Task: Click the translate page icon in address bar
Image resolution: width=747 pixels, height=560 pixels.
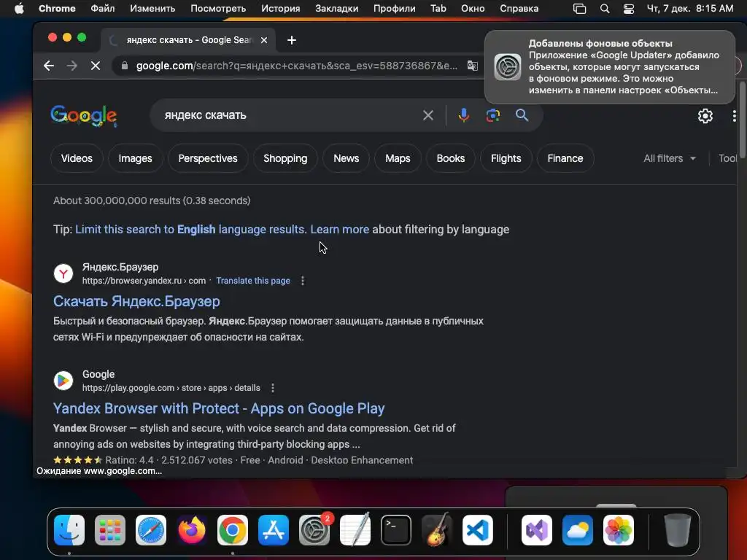Action: [x=472, y=66]
